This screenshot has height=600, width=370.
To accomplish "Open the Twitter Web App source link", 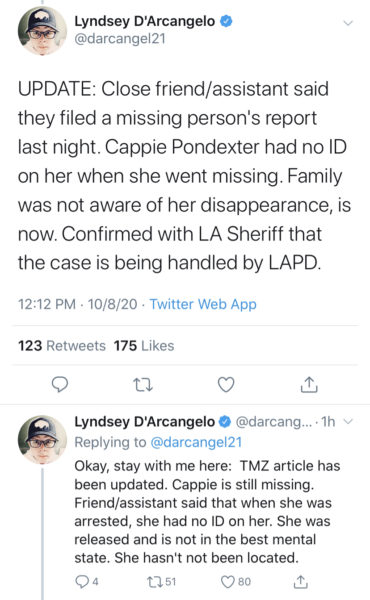I will point(203,304).
